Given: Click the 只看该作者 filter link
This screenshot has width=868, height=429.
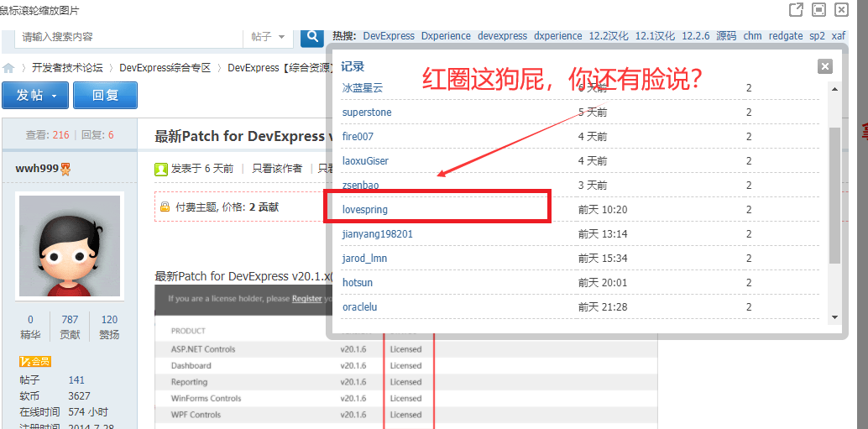Looking at the screenshot, I should [277, 168].
